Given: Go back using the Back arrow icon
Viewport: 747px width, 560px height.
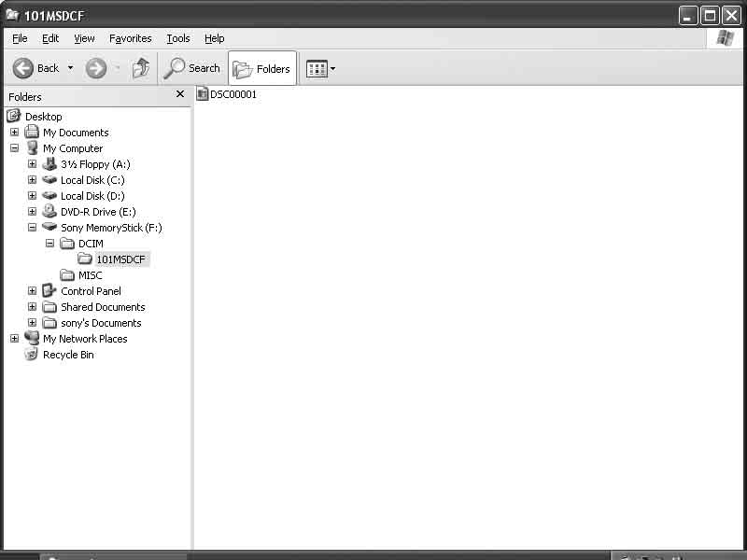Looking at the screenshot, I should [22, 68].
